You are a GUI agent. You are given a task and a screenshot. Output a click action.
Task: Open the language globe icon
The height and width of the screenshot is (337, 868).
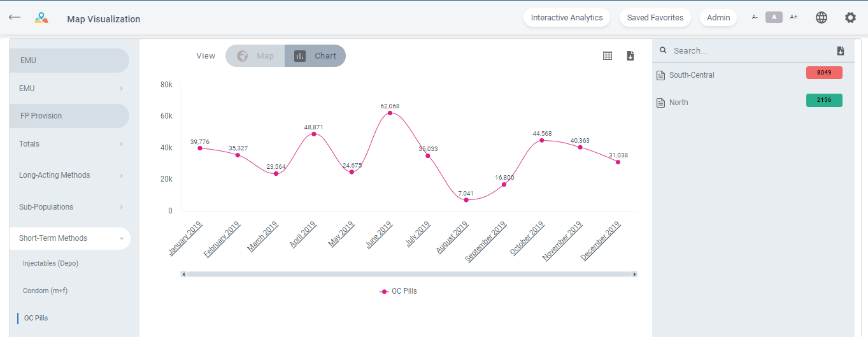coord(822,18)
